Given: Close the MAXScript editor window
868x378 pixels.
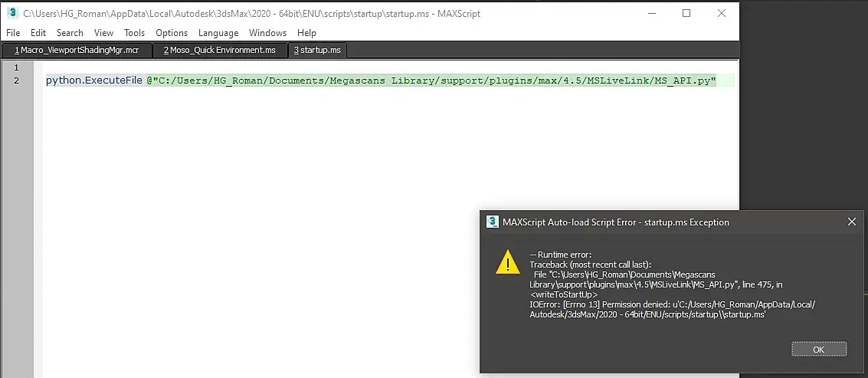Looking at the screenshot, I should [x=722, y=13].
